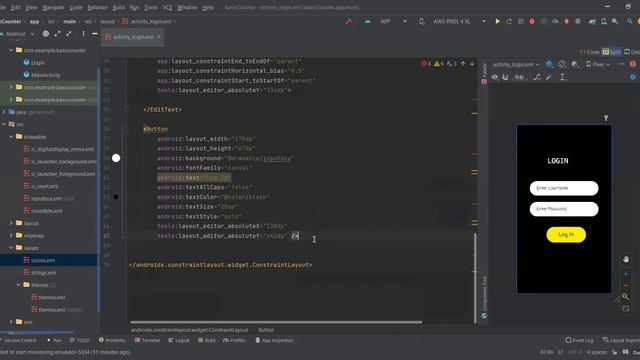
Task: Click the Apply Changes and Restart icon
Action: (x=509, y=21)
